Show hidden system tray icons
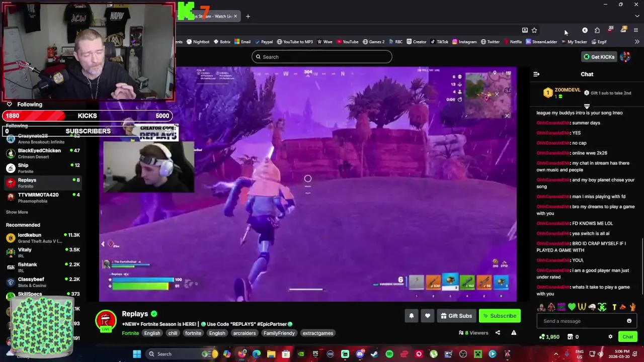 (556, 354)
